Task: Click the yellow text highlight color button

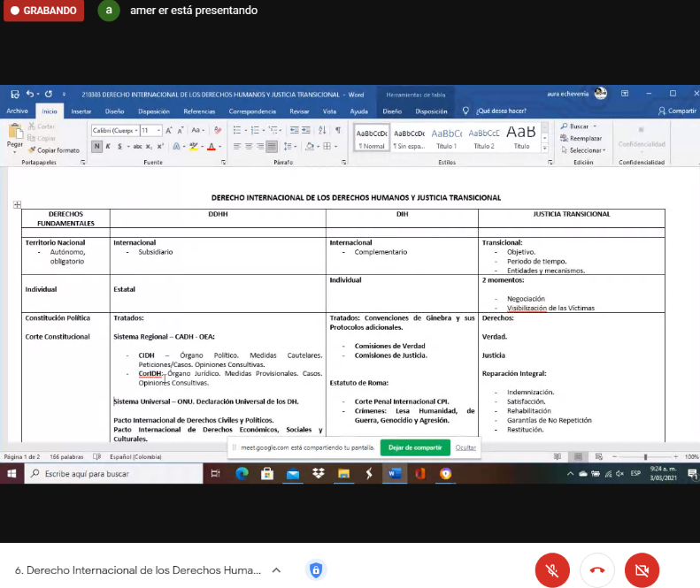Action: coord(194,146)
